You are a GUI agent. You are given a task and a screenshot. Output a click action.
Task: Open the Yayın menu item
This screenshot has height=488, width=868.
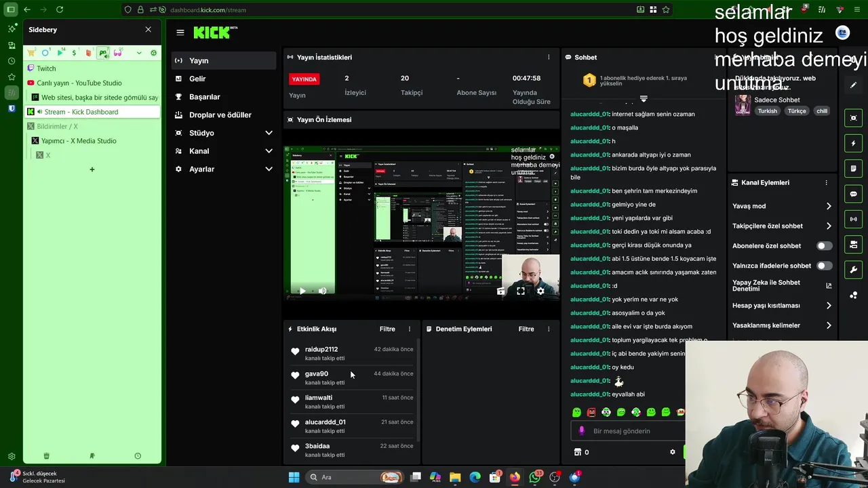point(223,60)
